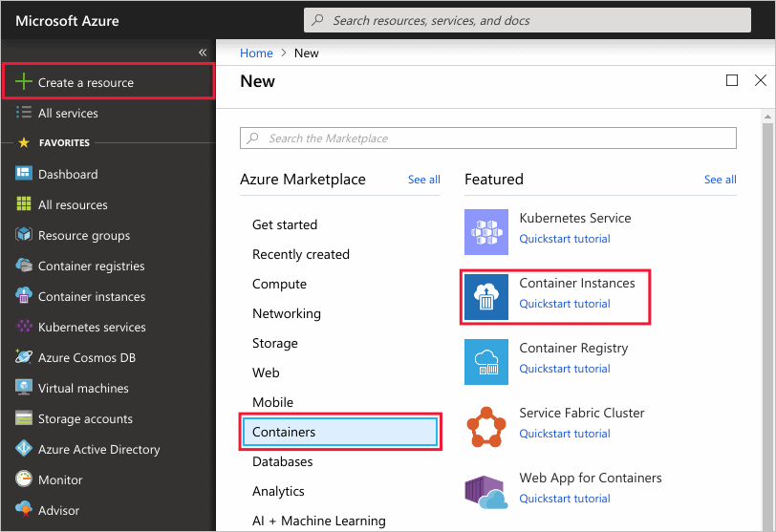Collapse the left sidebar with double chevron

coord(203,53)
